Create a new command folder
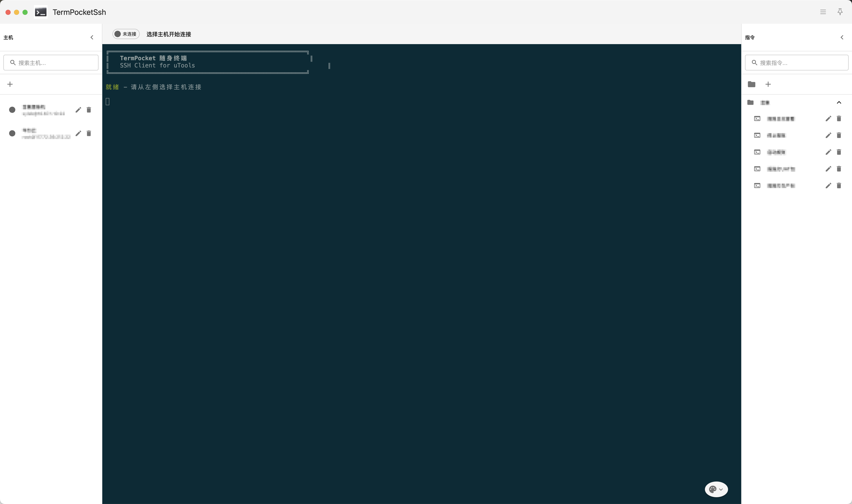Viewport: 852px width, 504px height. (x=751, y=84)
